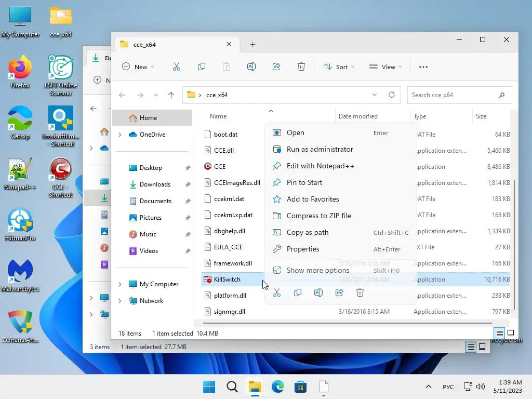Viewport: 532px width, 399px height.
Task: Click the Rename icon in the toolbar
Action: click(x=251, y=67)
